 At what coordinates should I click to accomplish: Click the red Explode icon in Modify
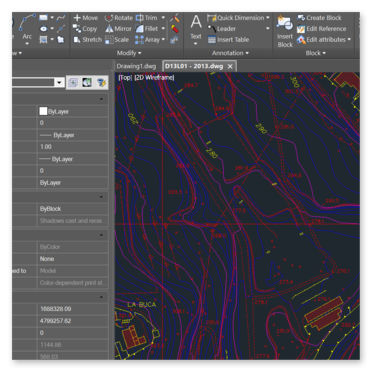pyautogui.click(x=174, y=29)
